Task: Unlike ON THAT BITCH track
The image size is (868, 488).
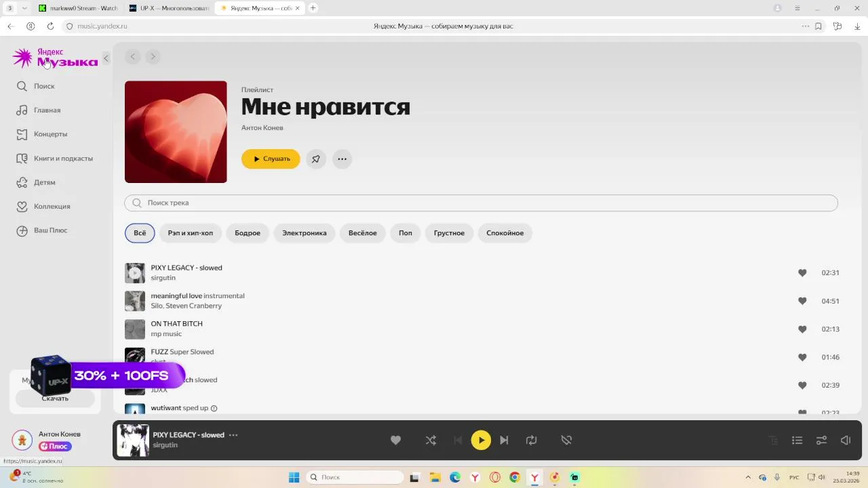Action: tap(802, 329)
